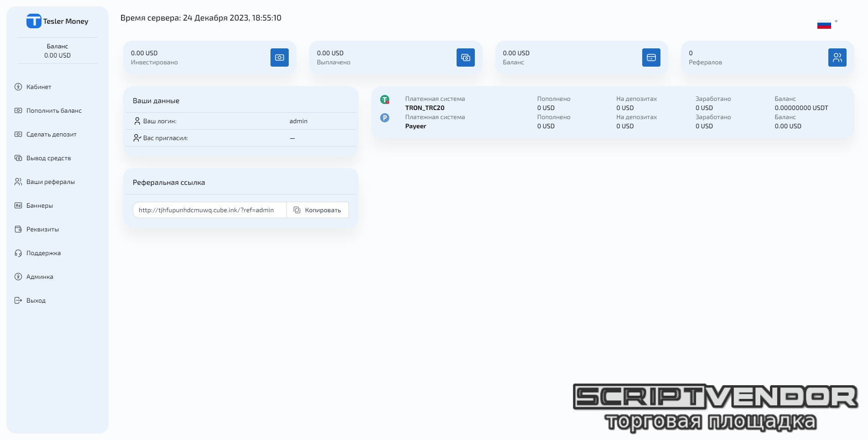Click the Реферальная ссылка heading
This screenshot has width=868, height=440.
169,182
